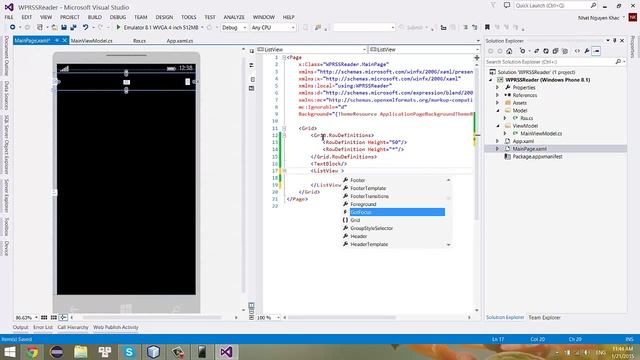This screenshot has width=640, height=360.
Task: Click the Quick Launch search icon
Action: point(593,5)
